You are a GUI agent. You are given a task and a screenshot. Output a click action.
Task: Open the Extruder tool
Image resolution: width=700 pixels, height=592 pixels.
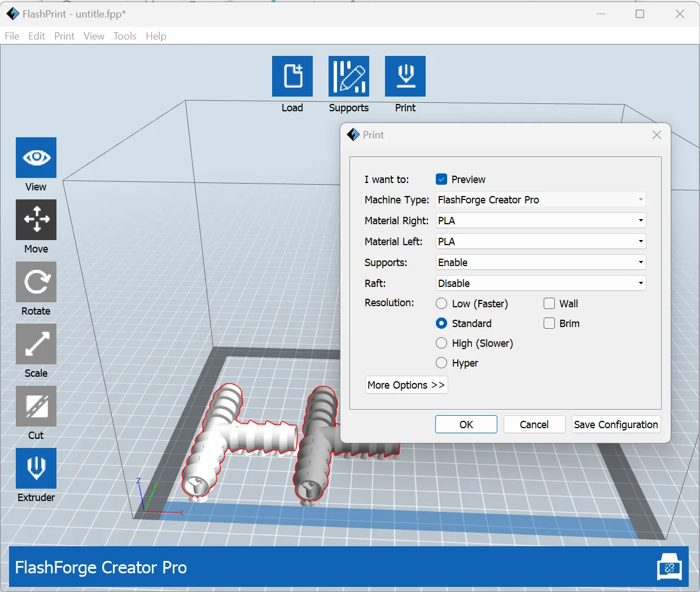click(36, 468)
